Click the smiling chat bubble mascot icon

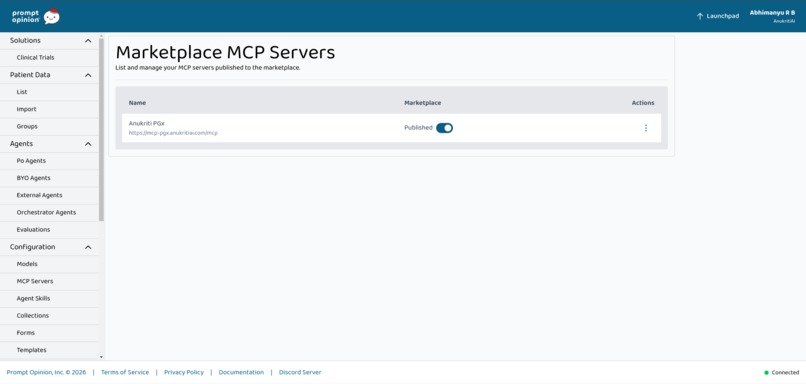pyautogui.click(x=51, y=16)
